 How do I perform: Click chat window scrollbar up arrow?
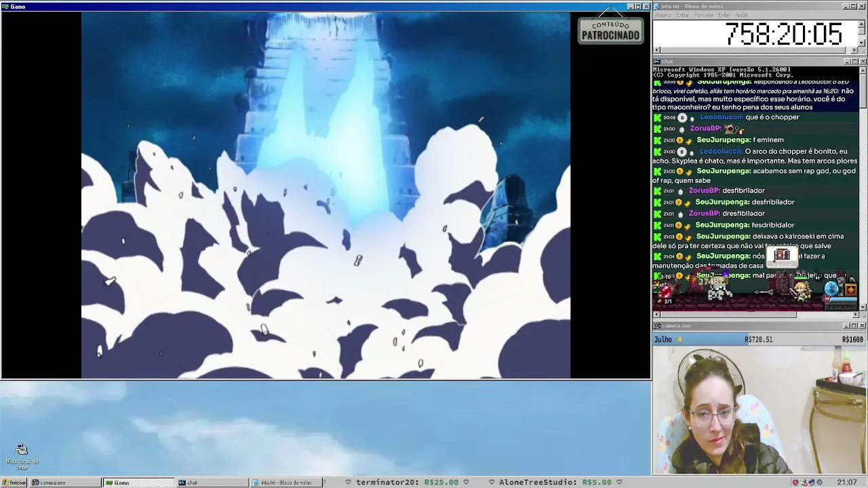(x=863, y=70)
